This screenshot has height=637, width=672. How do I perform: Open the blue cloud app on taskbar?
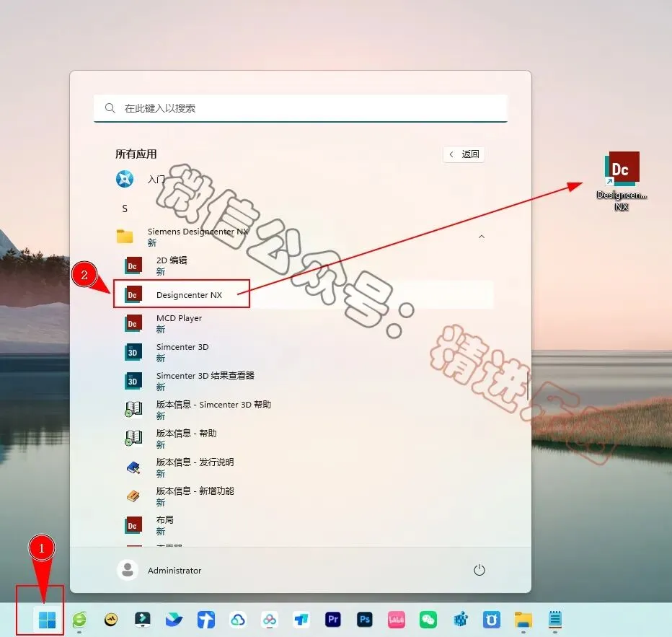coord(238,620)
